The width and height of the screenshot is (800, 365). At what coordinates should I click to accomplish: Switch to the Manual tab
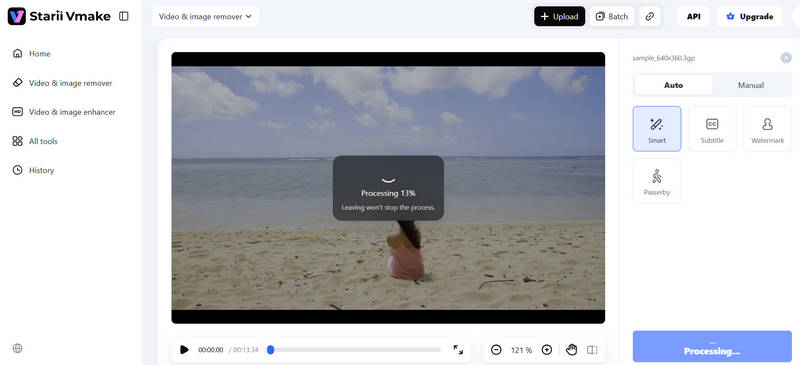pyautogui.click(x=751, y=85)
